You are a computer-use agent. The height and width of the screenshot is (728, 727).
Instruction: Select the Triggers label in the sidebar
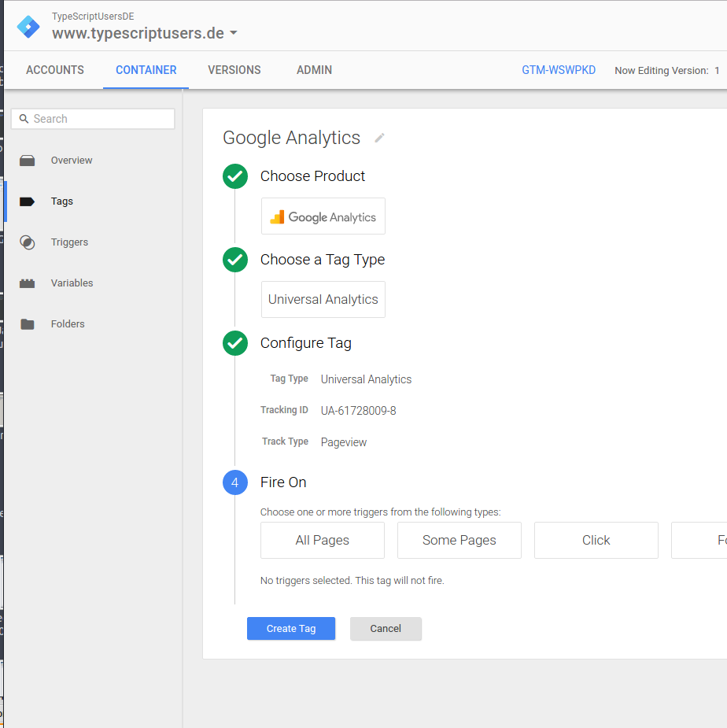click(x=69, y=242)
